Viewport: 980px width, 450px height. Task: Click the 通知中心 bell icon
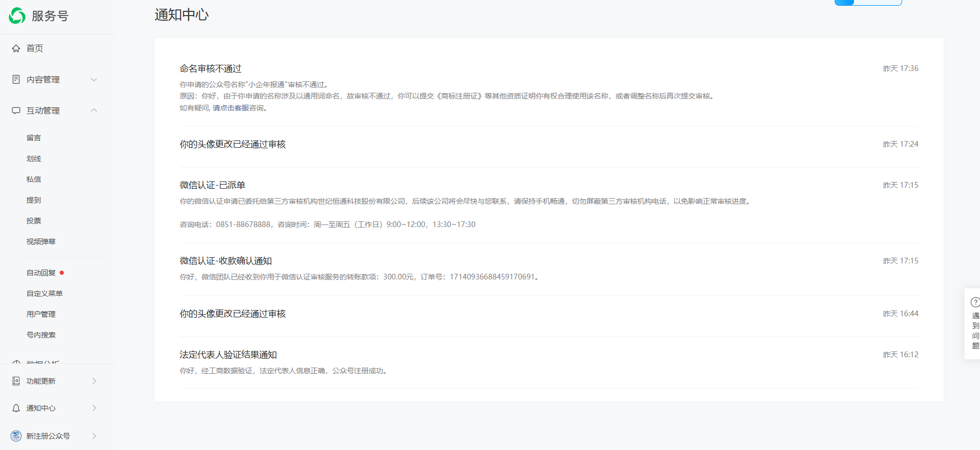coord(16,408)
